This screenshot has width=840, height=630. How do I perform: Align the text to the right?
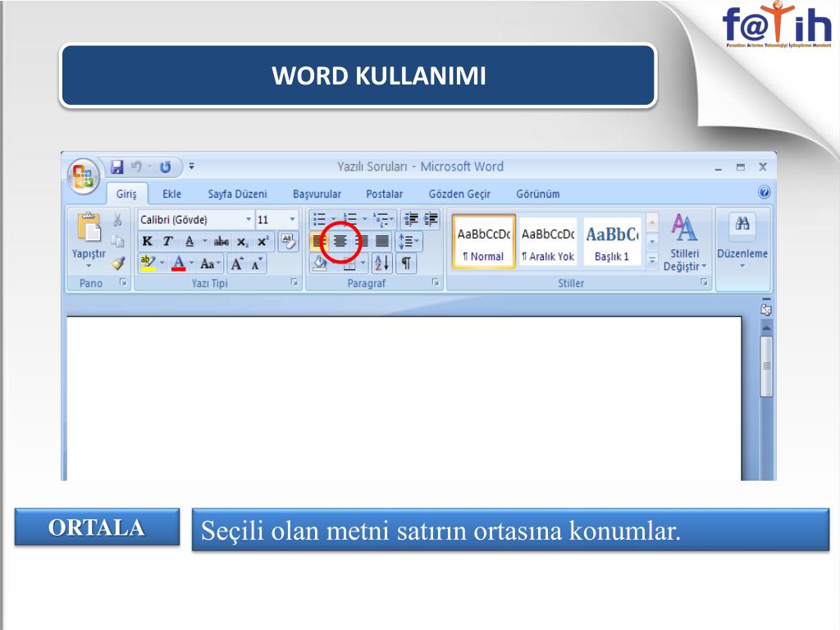pyautogui.click(x=362, y=241)
